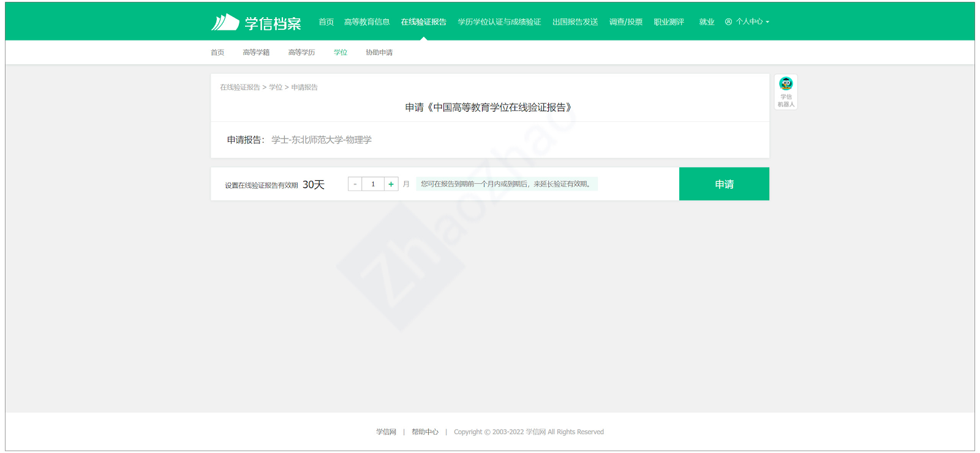Open the 协助申请 tab
The width and height of the screenshot is (980, 453).
coord(379,53)
